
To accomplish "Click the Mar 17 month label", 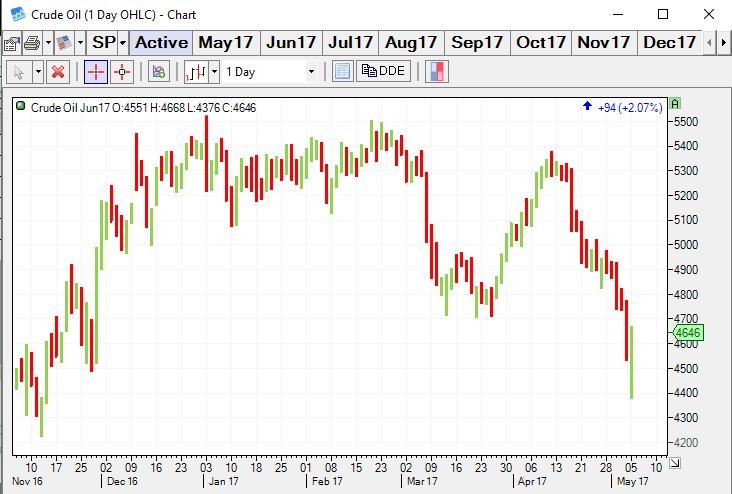I will (422, 481).
